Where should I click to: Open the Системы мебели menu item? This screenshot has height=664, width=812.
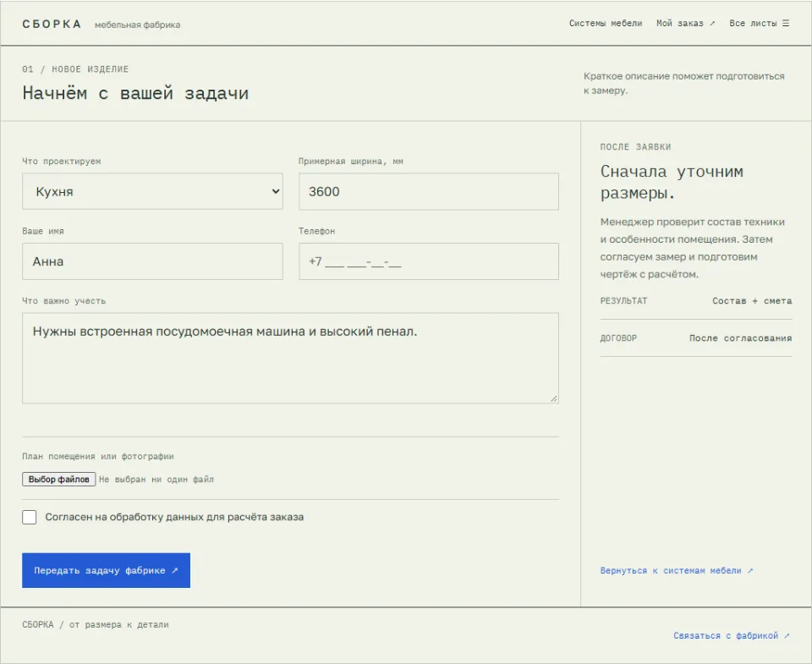point(606,24)
